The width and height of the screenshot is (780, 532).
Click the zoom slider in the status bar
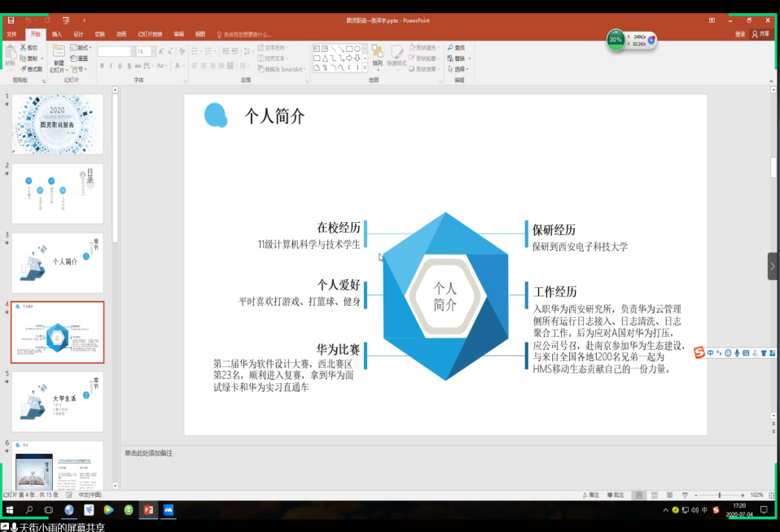point(719,495)
